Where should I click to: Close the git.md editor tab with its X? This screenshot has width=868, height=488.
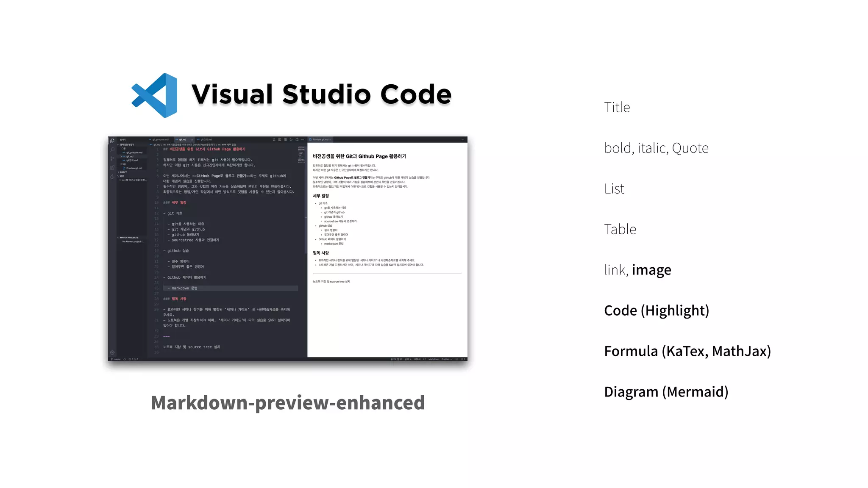point(192,139)
